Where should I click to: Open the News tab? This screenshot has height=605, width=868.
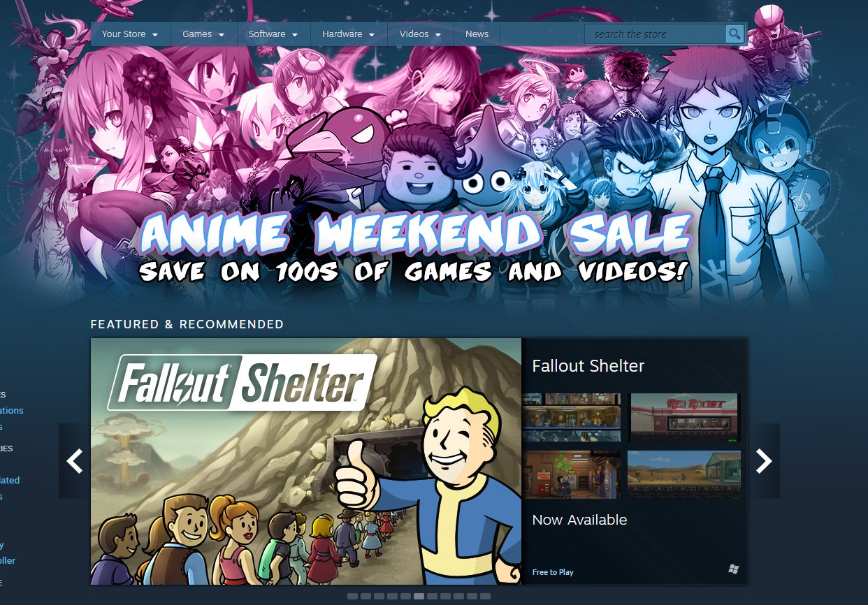(477, 34)
